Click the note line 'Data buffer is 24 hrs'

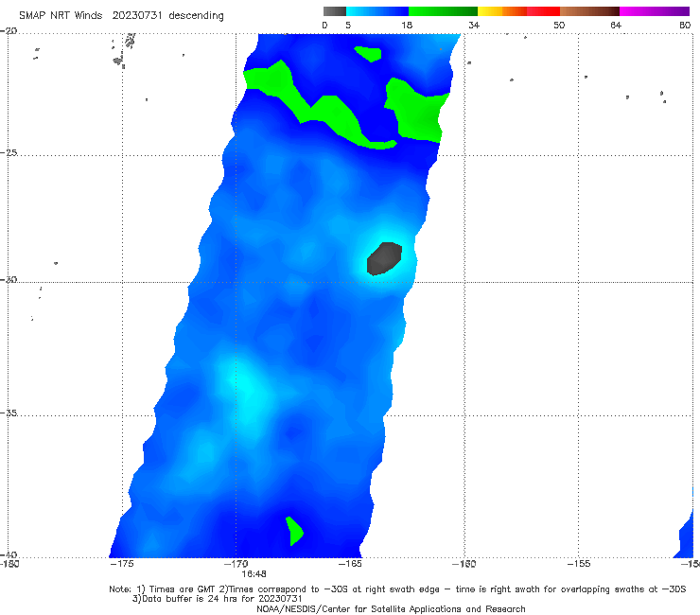[217, 599]
